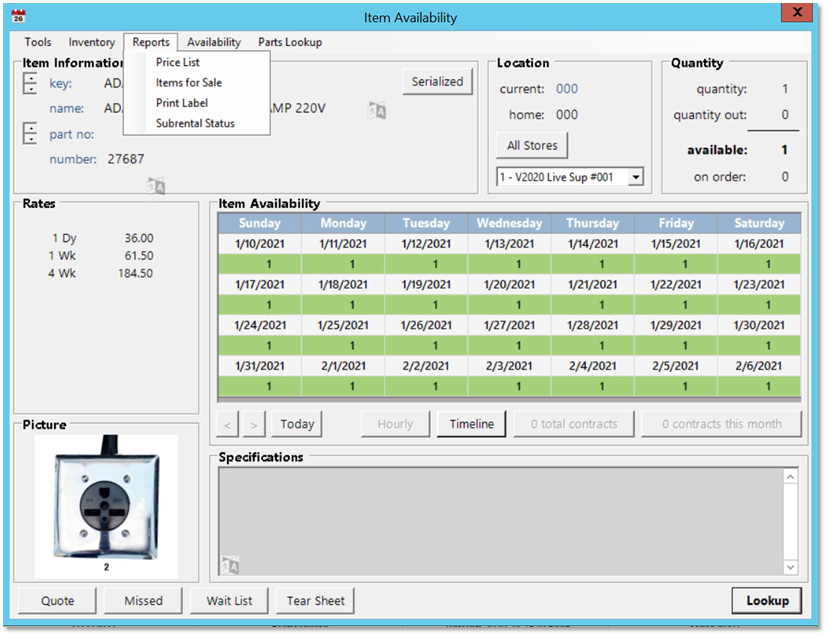Open the Parts Lookup menu
827x636 pixels.
(290, 42)
